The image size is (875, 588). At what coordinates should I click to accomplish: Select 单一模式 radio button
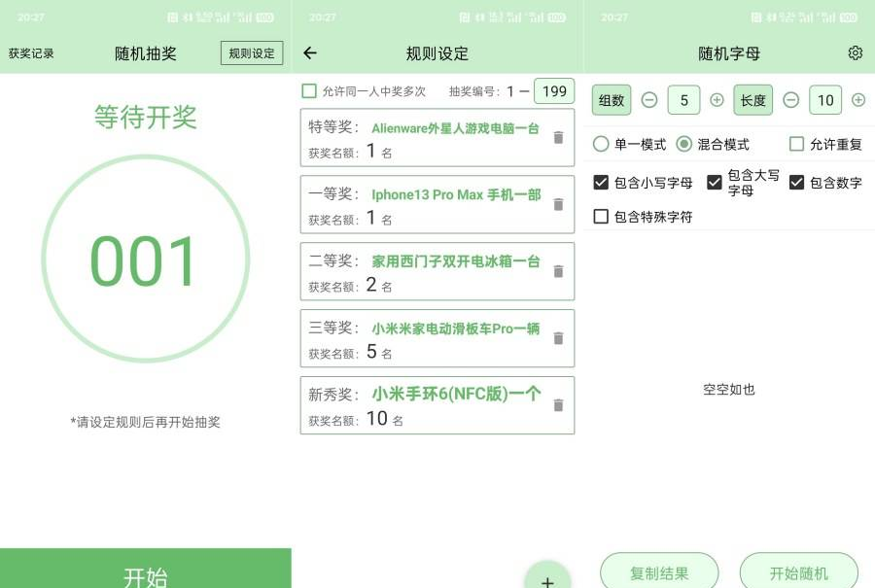[x=601, y=144]
